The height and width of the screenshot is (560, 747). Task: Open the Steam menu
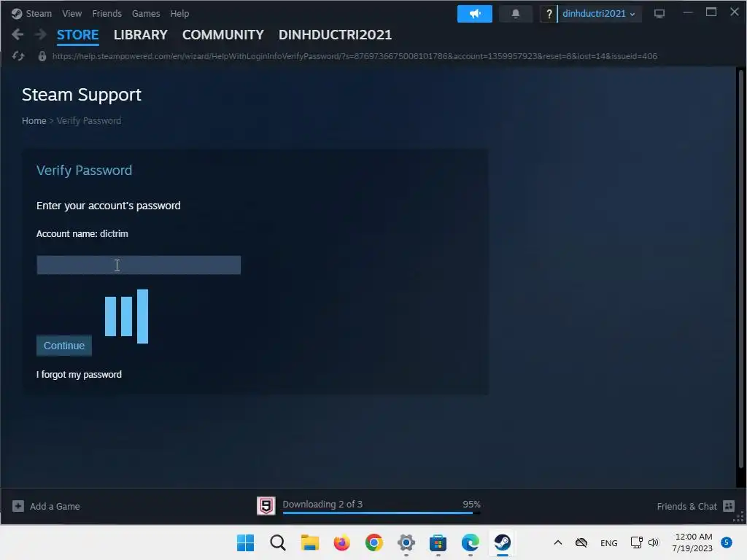[x=39, y=14]
